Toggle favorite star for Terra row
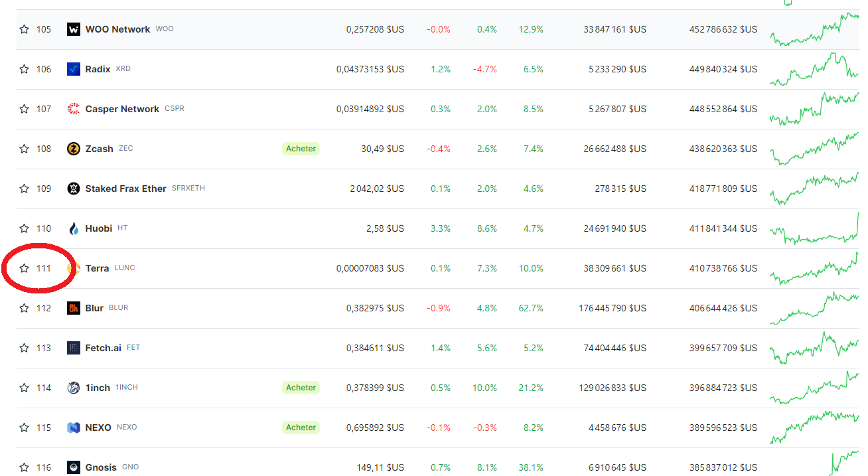This screenshot has width=868, height=476. click(x=25, y=268)
